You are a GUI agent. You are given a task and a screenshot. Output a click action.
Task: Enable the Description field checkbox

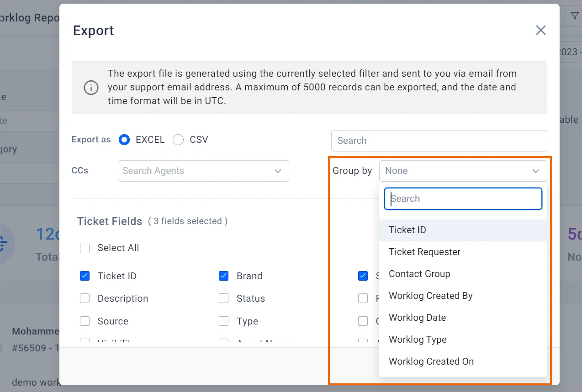point(85,298)
